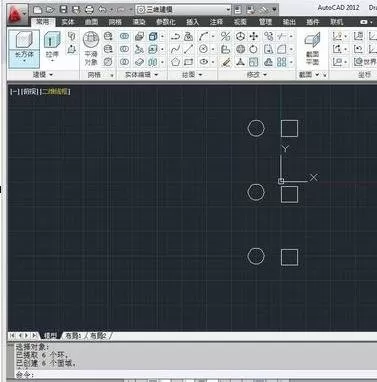
Task: Expand the 修改 panel arrow
Action: (265, 75)
